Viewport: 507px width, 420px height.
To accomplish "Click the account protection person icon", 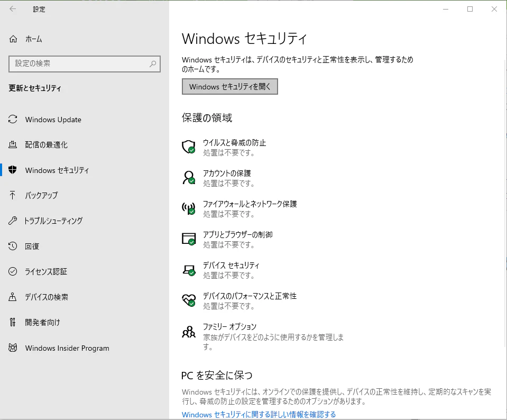I will [189, 177].
